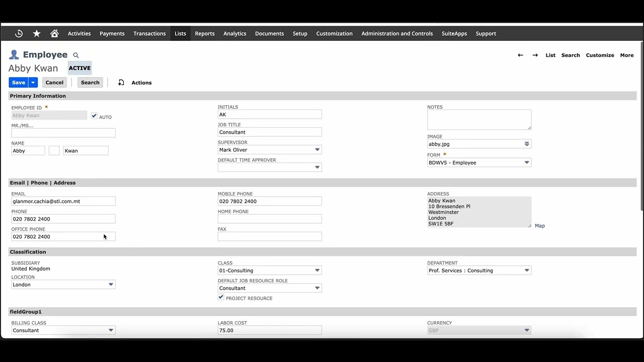Open the More link
This screenshot has height=362, width=644.
[626, 55]
